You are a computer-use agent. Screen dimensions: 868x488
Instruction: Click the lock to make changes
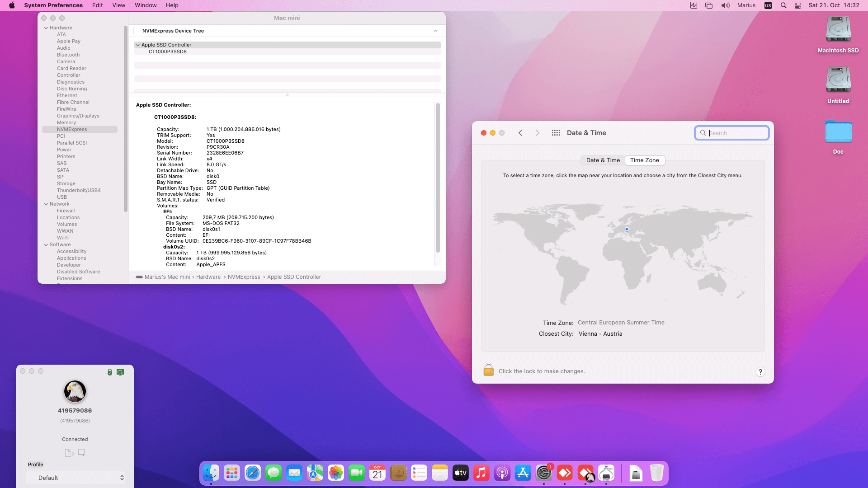click(488, 371)
